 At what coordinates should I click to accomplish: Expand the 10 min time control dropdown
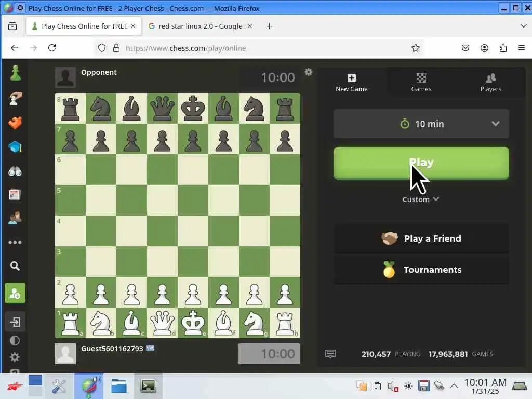(421, 124)
